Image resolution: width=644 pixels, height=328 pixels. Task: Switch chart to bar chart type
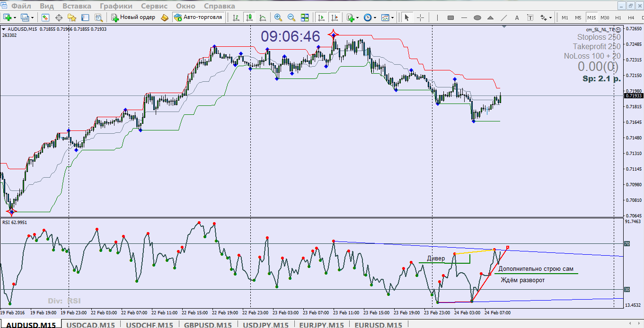pos(237,17)
